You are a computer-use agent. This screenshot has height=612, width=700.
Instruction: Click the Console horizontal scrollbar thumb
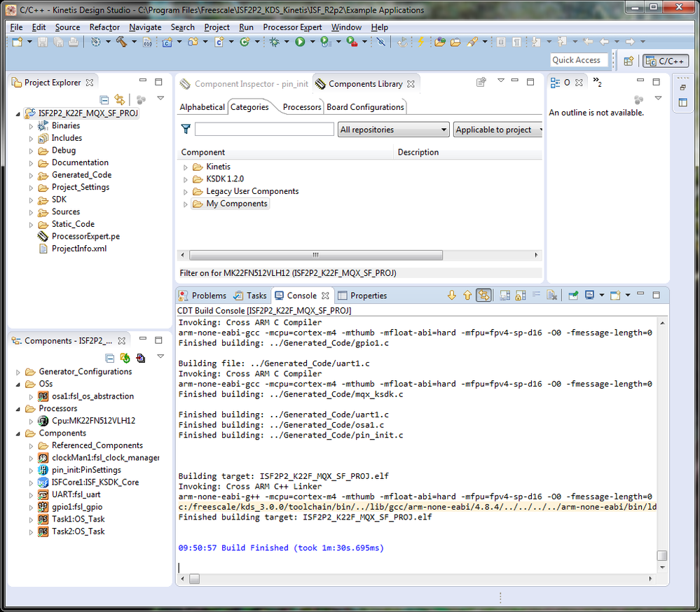(x=194, y=578)
